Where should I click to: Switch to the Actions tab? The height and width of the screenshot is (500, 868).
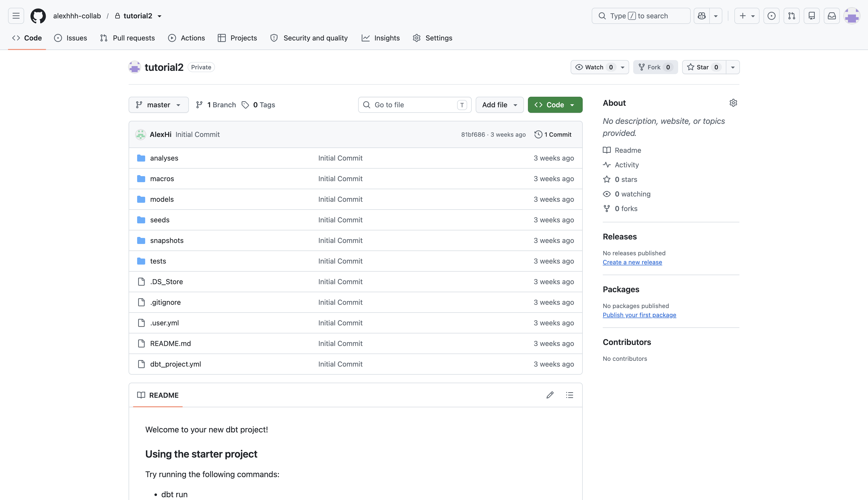click(186, 38)
